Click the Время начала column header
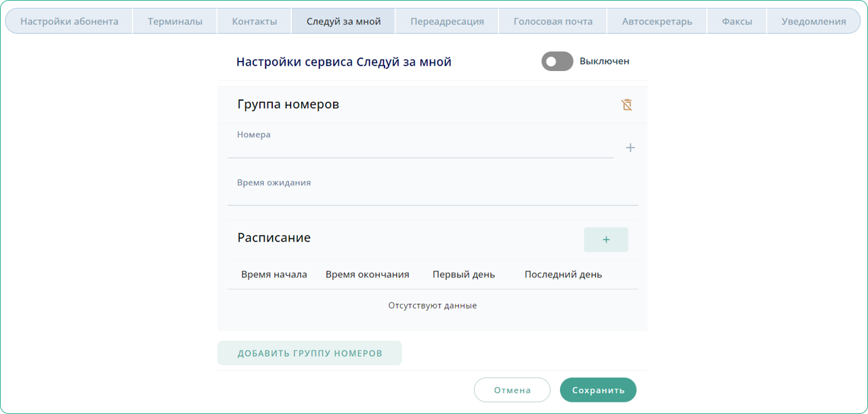Viewport: 868px width, 414px height. (x=274, y=275)
